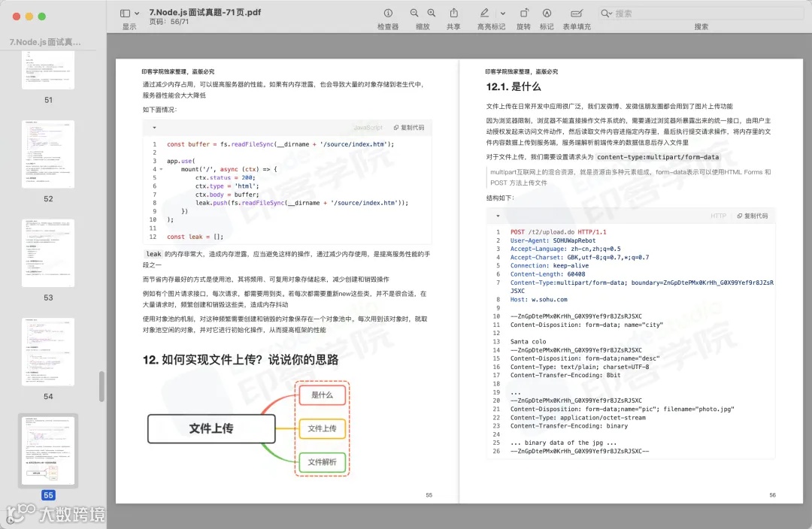812x529 pixels.
Task: Copy the HTTP code block via 复制代码
Action: pyautogui.click(x=753, y=216)
